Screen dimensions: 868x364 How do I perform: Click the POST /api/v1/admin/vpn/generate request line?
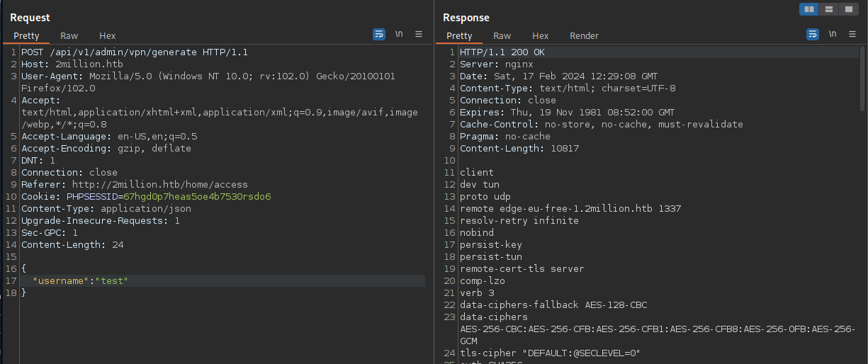[135, 52]
